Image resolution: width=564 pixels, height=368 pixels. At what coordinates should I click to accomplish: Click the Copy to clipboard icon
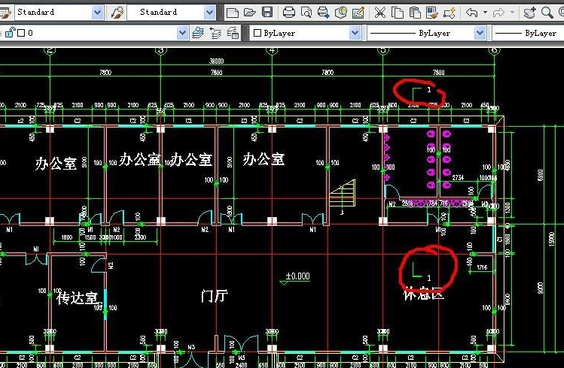pyautogui.click(x=397, y=13)
